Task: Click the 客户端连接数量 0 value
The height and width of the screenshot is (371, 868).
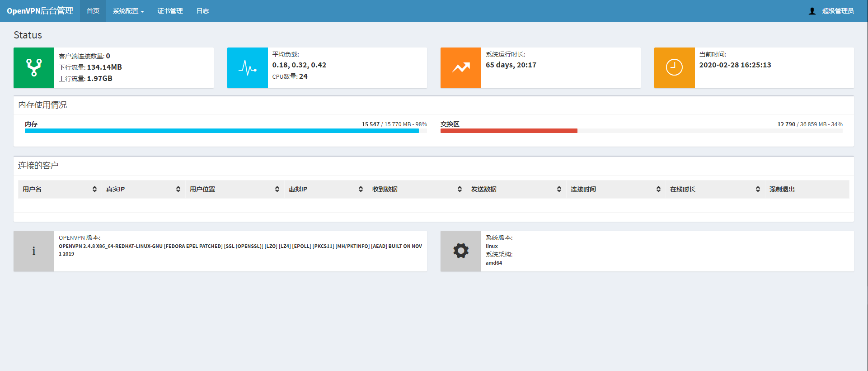Action: click(x=108, y=56)
